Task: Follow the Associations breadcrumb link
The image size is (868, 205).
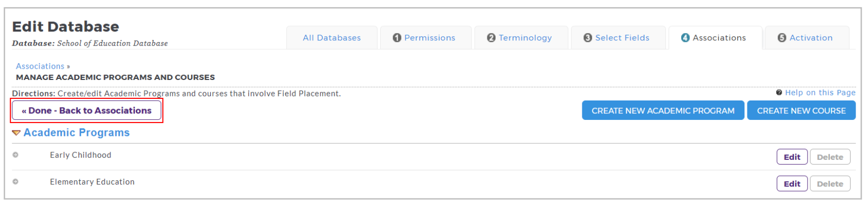Action: [40, 66]
